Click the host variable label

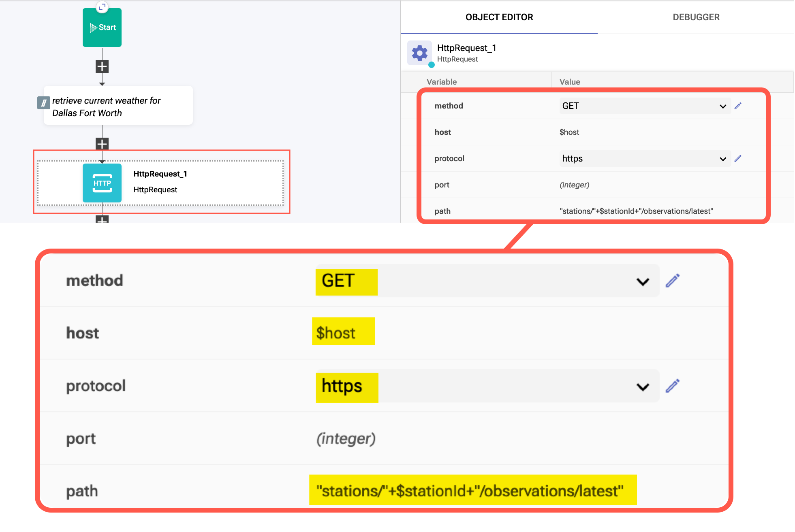tap(442, 132)
